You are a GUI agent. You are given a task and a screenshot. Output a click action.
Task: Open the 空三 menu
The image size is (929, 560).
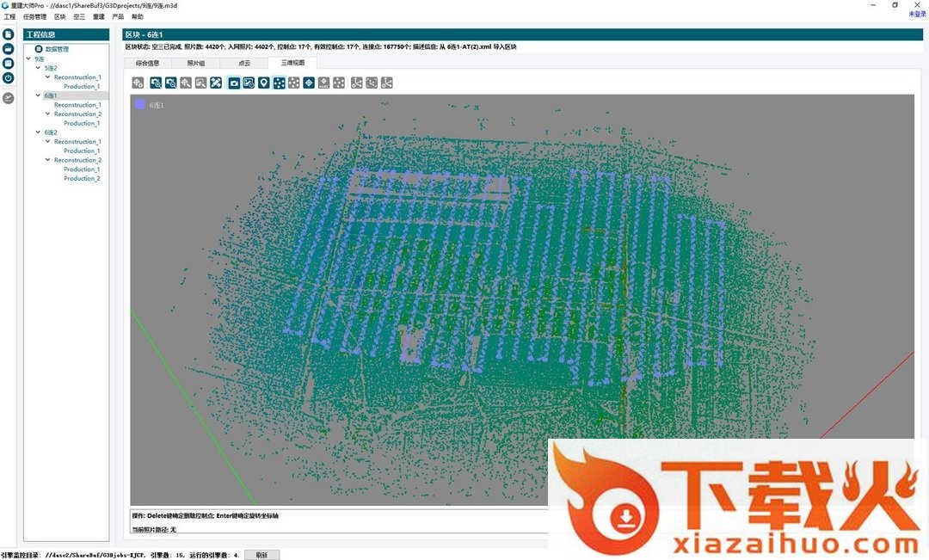[x=79, y=16]
